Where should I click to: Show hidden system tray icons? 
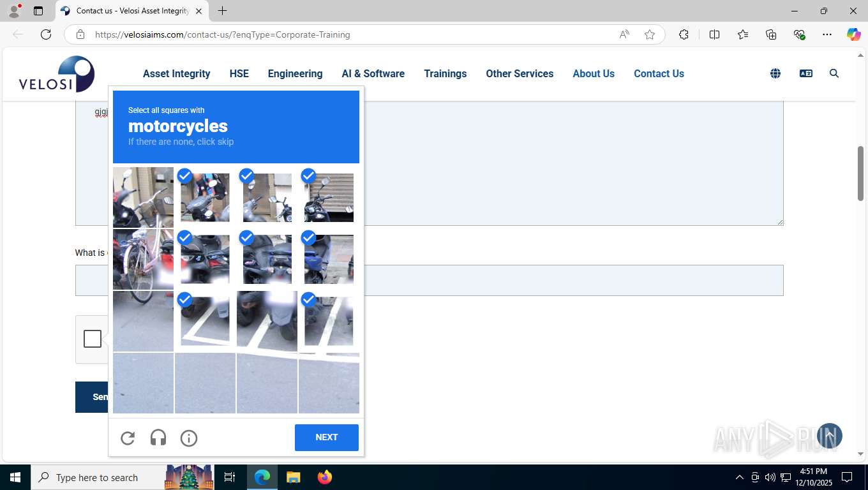click(x=739, y=477)
